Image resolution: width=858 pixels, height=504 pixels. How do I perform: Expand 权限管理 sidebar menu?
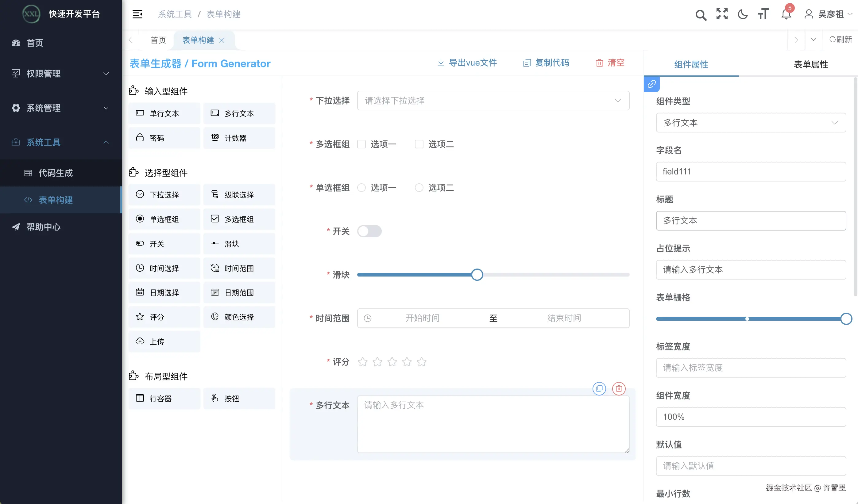(x=61, y=74)
